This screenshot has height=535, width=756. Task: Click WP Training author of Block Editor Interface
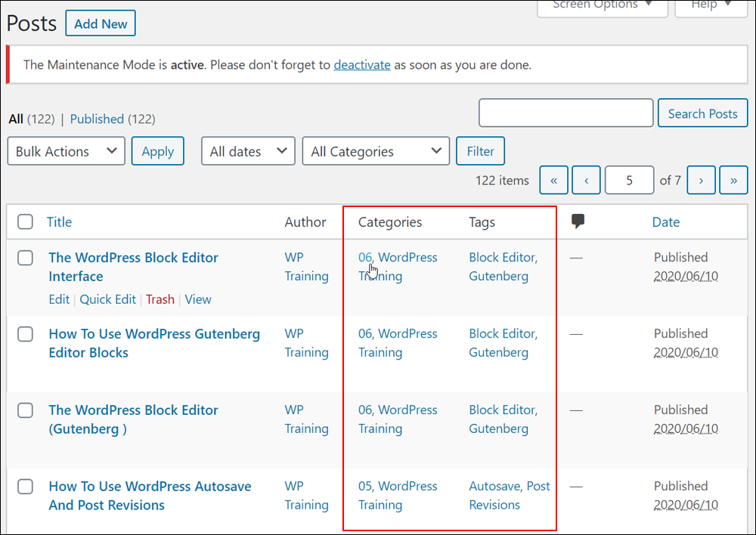306,267
